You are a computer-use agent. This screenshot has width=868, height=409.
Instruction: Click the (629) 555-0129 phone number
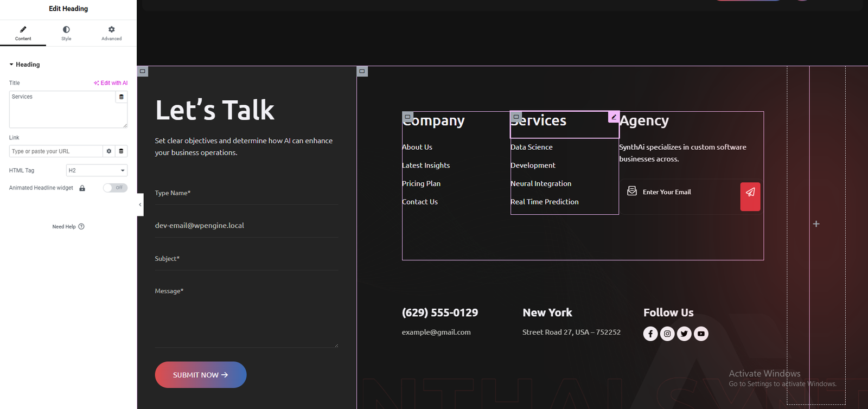[440, 312]
